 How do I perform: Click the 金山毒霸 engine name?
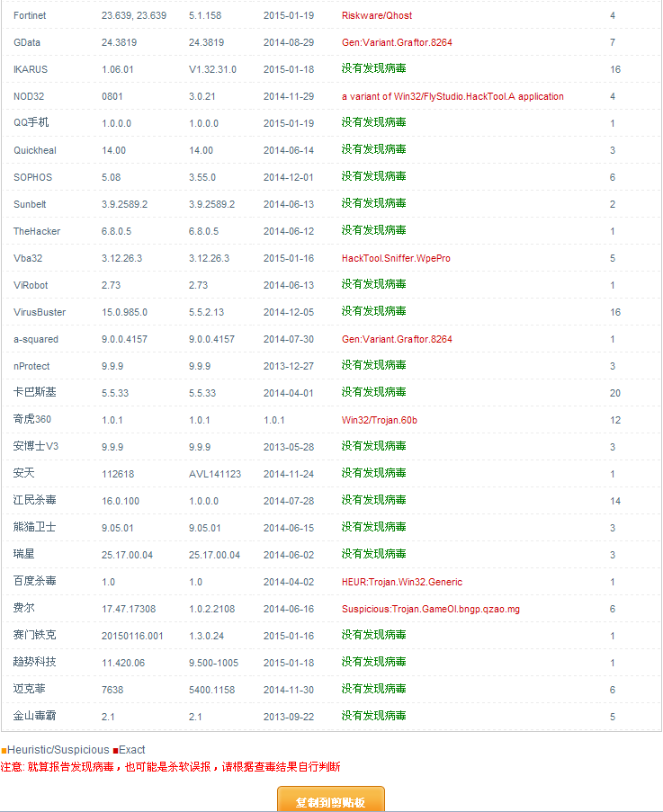pos(35,716)
